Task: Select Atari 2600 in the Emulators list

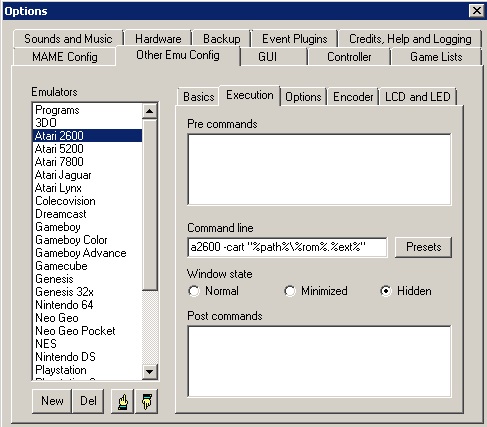Action: pos(88,136)
